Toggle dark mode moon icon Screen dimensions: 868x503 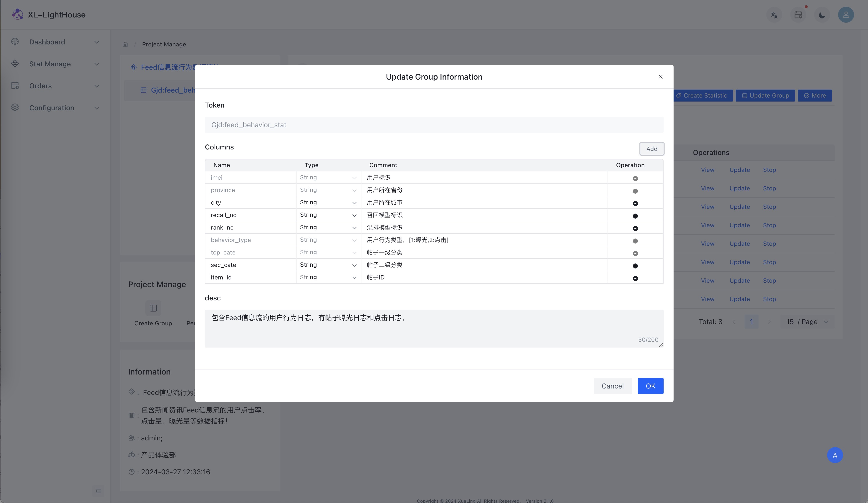pyautogui.click(x=822, y=15)
